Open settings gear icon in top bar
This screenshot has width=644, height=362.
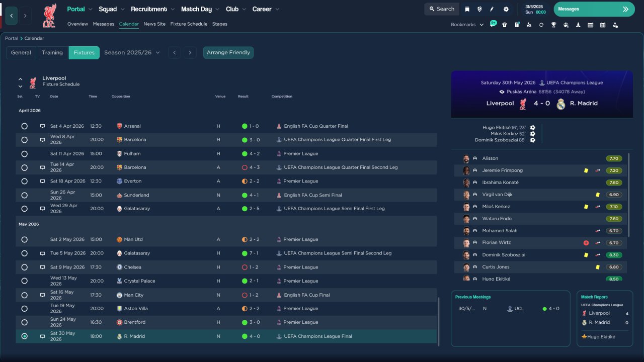[506, 9]
